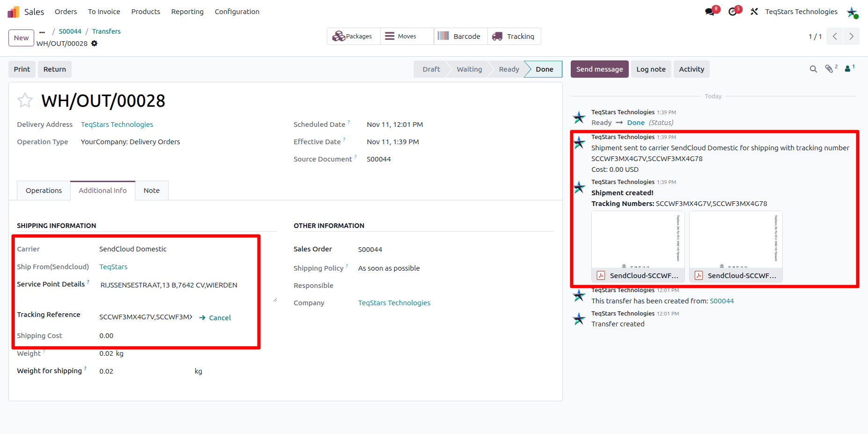Open first SendCloud label PDF attachment
Screen dimensions: 868x434
638,247
